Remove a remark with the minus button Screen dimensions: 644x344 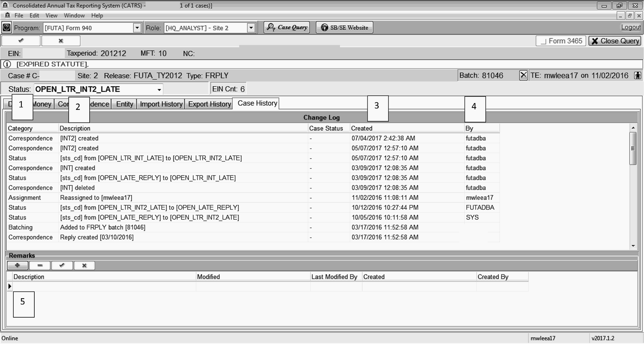40,265
